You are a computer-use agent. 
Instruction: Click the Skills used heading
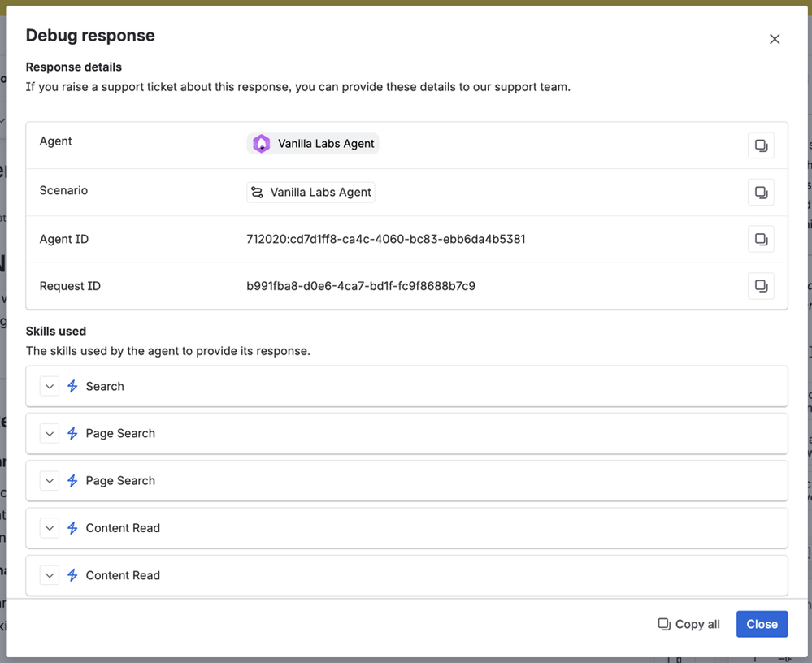(x=56, y=331)
